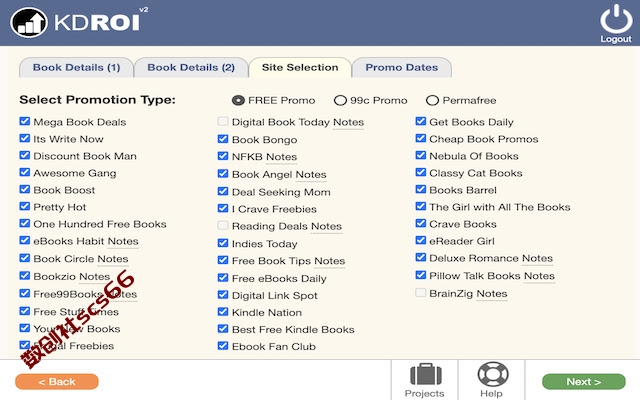Screen dimensions: 640x400
Task: Toggle Cheap Book Promos checkbox
Action: coord(421,138)
